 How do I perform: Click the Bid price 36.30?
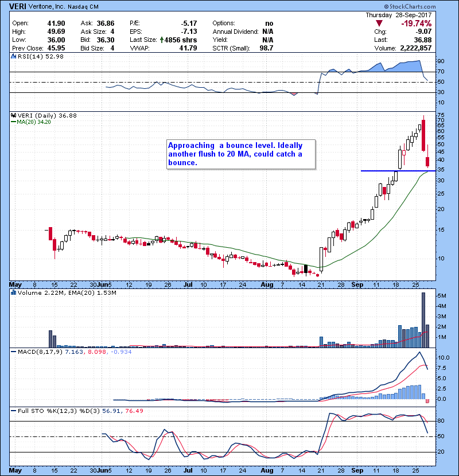click(x=106, y=40)
